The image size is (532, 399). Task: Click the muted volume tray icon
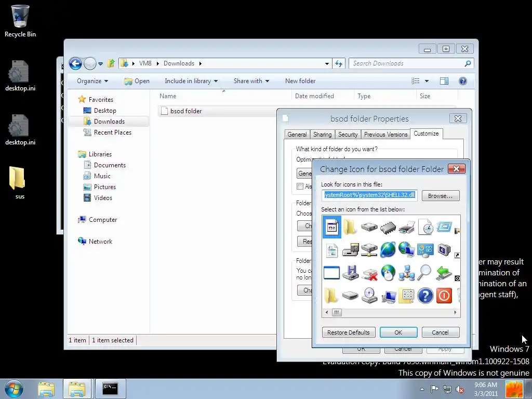(x=460, y=389)
